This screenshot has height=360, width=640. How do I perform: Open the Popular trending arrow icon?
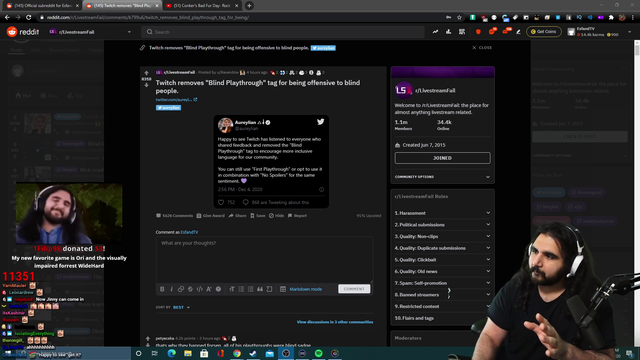(x=436, y=32)
